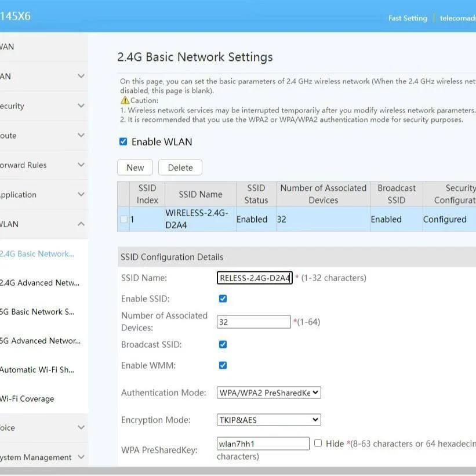Click the New SSID button
Image resolution: width=476 pixels, height=476 pixels.
click(135, 168)
